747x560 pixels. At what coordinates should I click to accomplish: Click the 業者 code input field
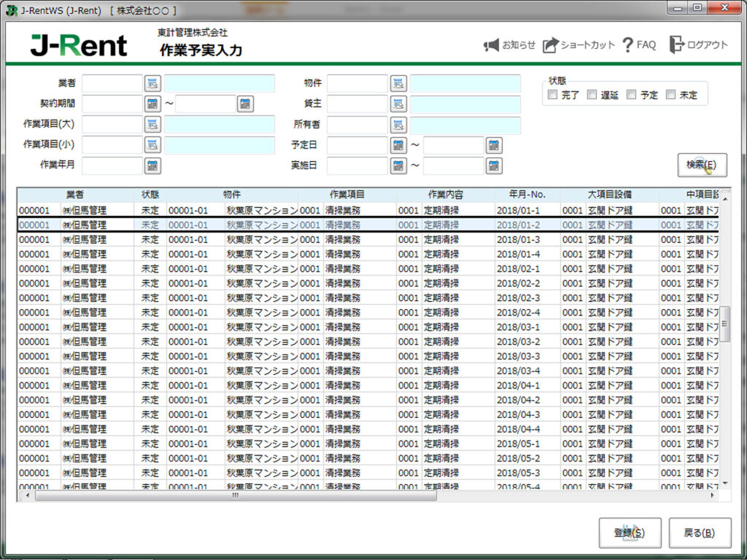point(112,83)
